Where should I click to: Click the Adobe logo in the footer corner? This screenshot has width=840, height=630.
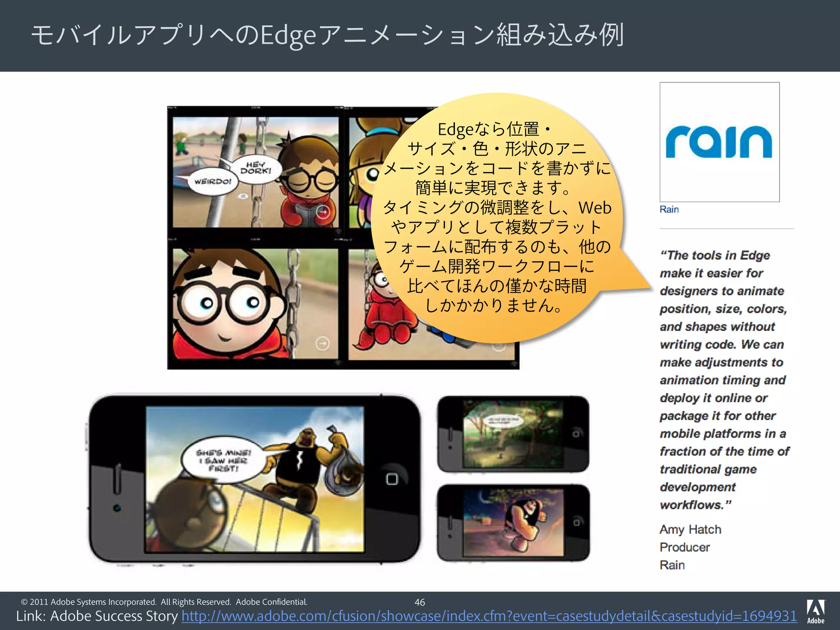click(815, 612)
